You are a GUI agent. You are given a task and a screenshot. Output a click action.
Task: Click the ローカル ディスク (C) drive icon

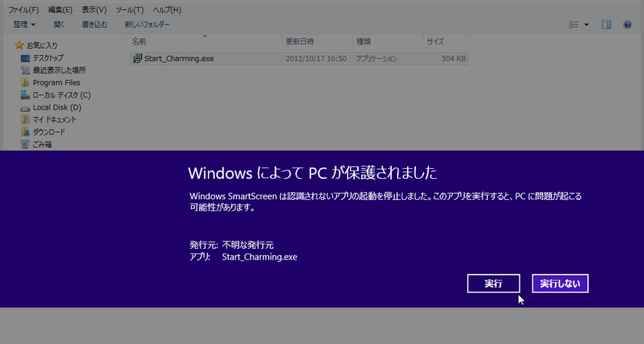pos(25,95)
